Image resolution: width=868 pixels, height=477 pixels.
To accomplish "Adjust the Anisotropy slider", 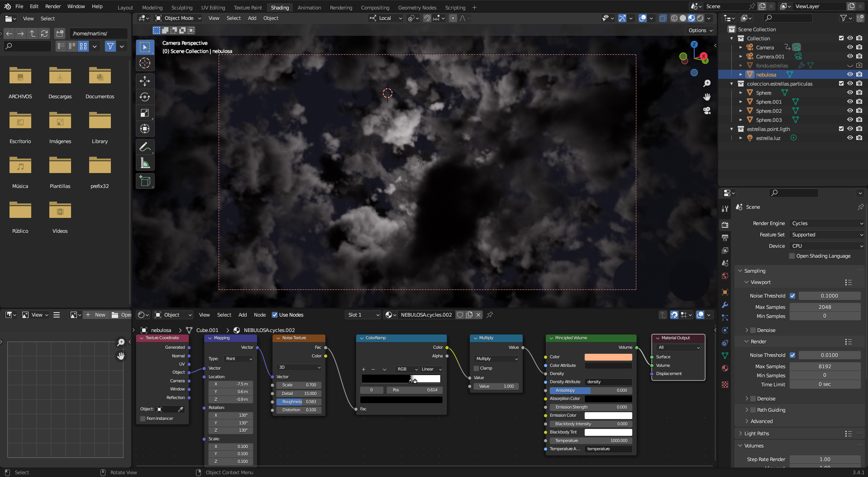I will (x=590, y=390).
